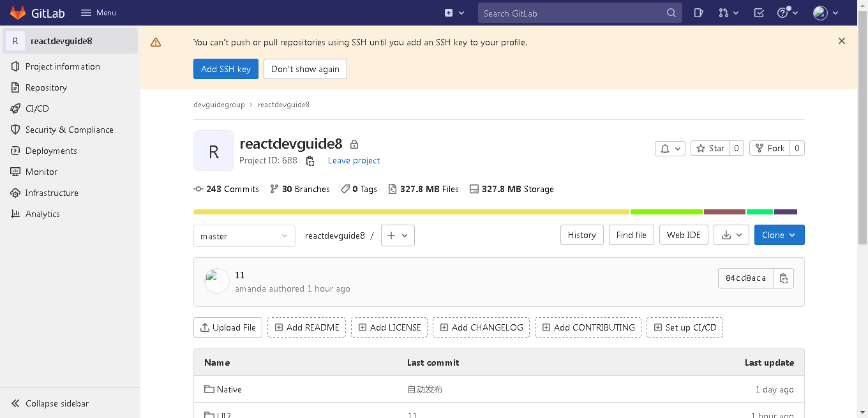Open the 0 Tags link
Viewport: 868px width, 418px height.
(359, 189)
